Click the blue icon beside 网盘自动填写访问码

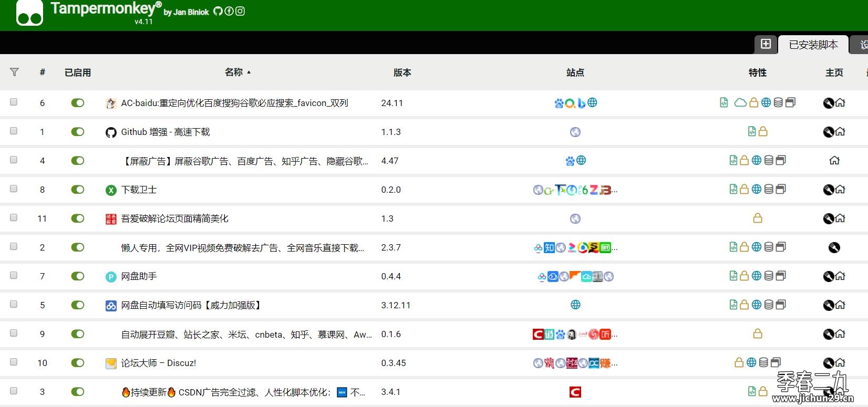pos(111,306)
